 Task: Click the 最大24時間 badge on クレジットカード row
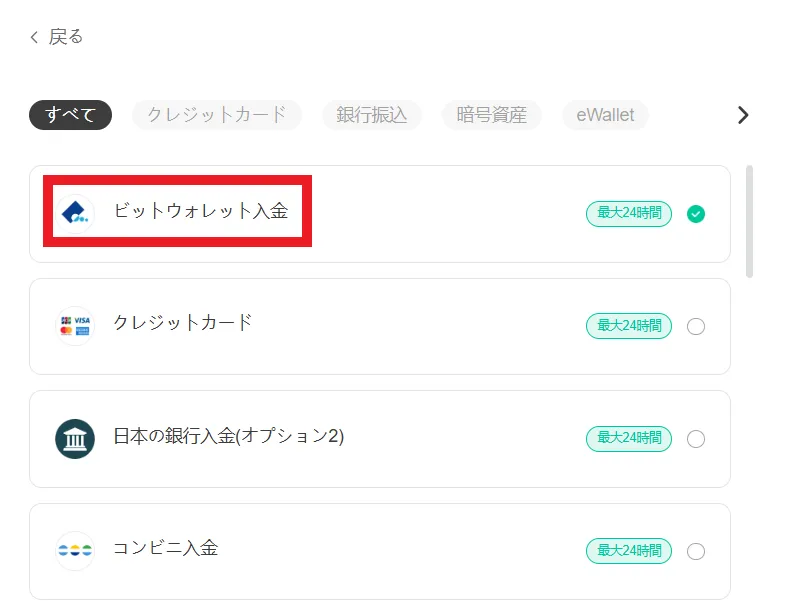coord(629,326)
